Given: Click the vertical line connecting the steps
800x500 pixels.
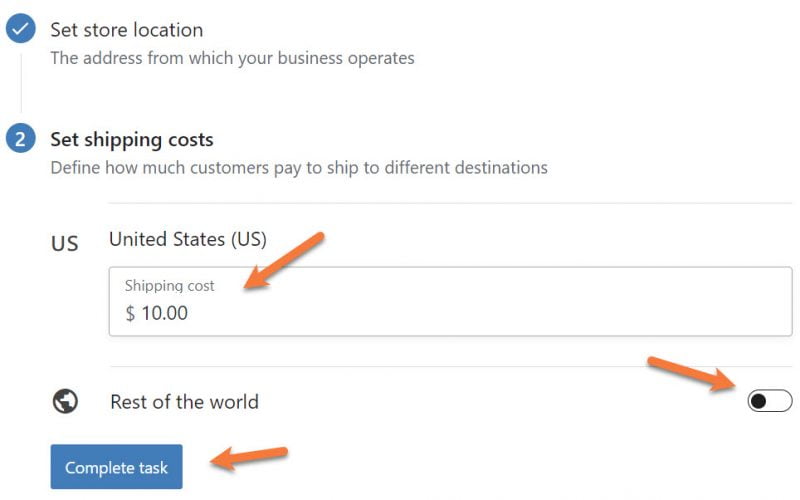Looking at the screenshot, I should coord(20,80).
